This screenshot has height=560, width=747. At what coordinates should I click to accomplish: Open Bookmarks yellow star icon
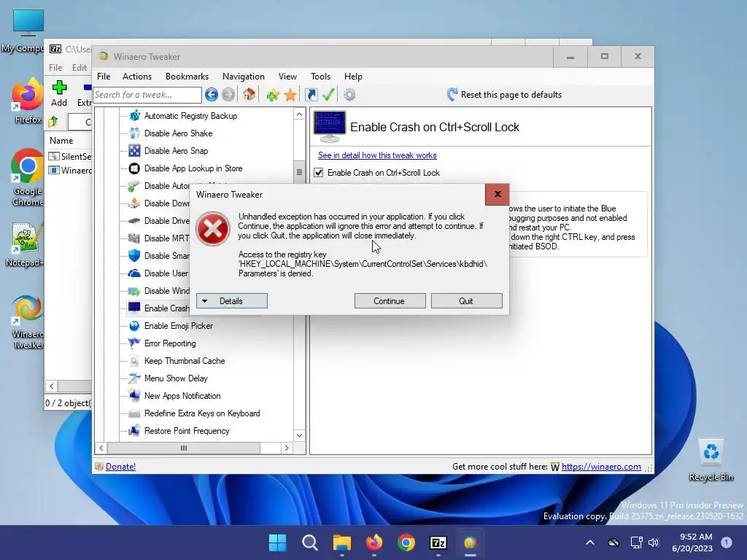[x=290, y=95]
